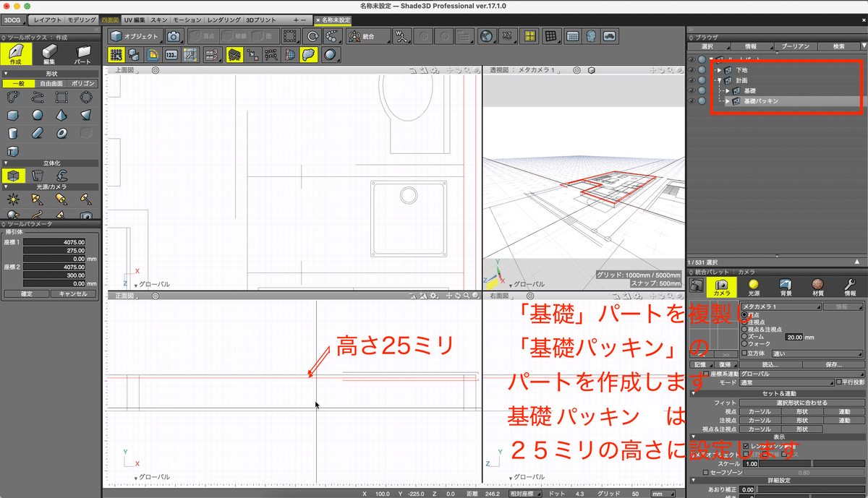The height and width of the screenshot is (498, 868).
Task: Adjust the あおり補正 slider
Action: pyautogui.click(x=812, y=489)
